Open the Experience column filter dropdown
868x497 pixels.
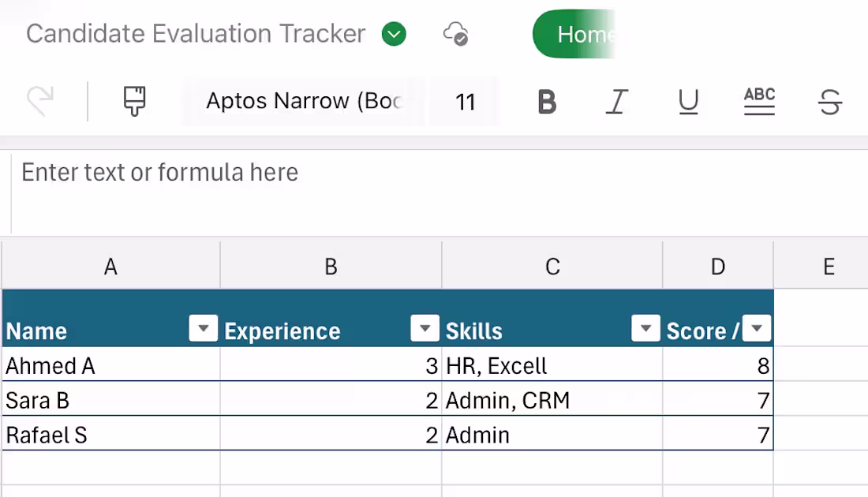tap(425, 328)
